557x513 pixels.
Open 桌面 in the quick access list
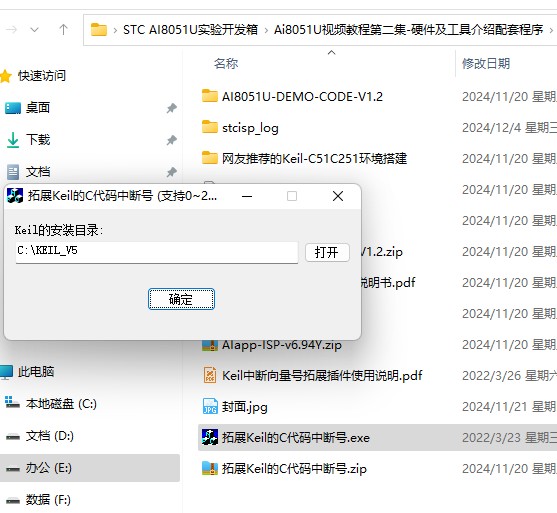38,108
